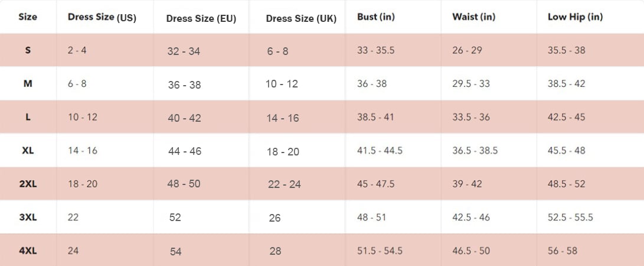Click the XL size row label
Screen dimensions: 644x266
tap(28, 151)
